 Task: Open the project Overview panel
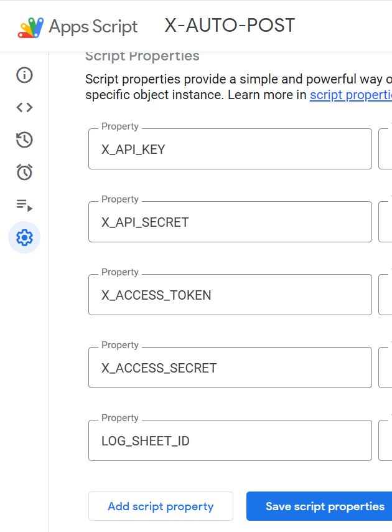pos(23,75)
